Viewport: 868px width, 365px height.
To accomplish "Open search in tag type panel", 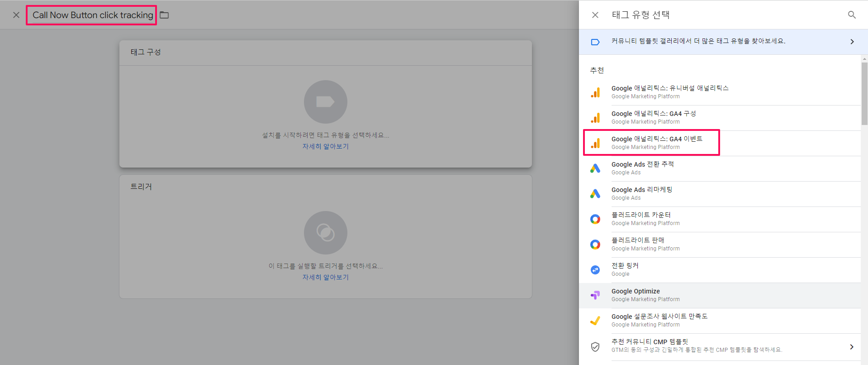I will coord(852,15).
